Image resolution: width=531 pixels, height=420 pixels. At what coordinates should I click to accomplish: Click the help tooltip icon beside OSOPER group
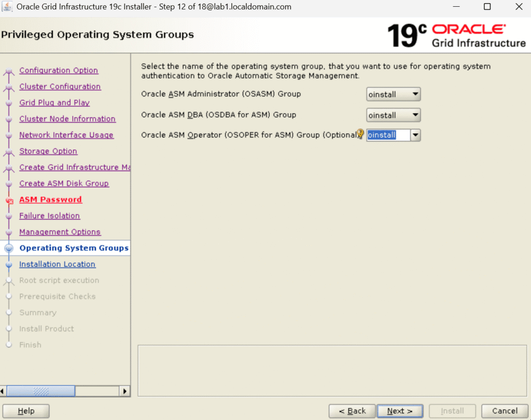point(360,133)
